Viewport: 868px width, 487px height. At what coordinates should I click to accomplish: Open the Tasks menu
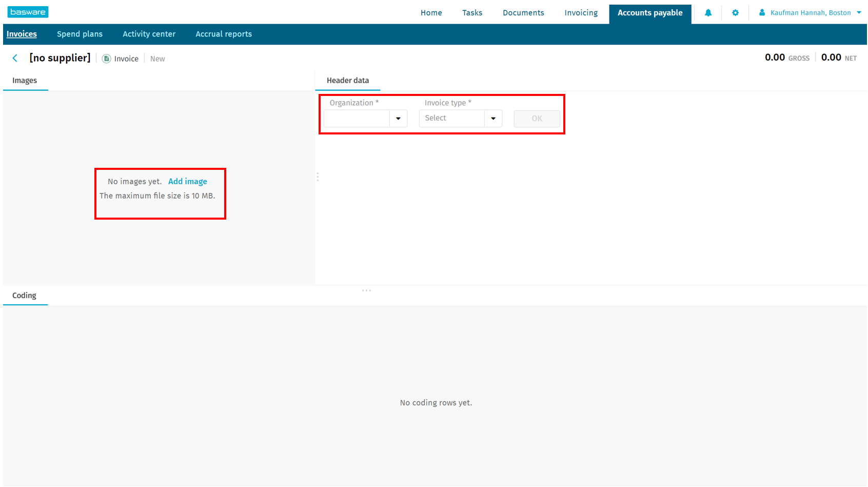click(472, 13)
